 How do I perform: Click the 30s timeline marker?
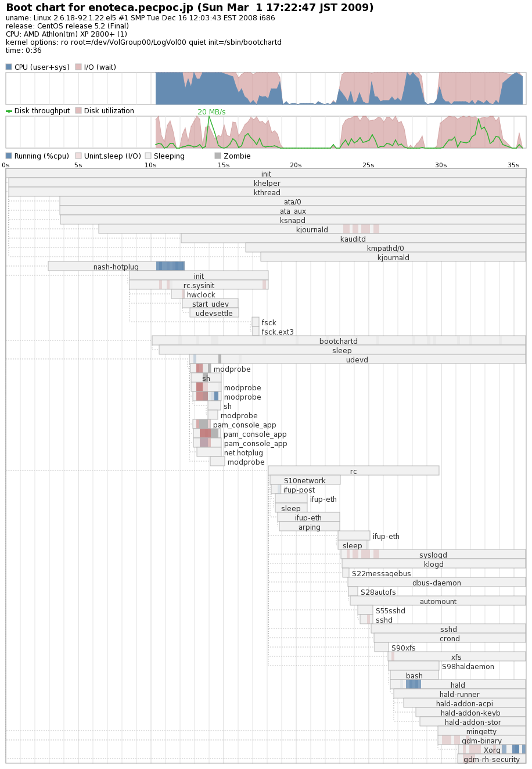click(441, 166)
